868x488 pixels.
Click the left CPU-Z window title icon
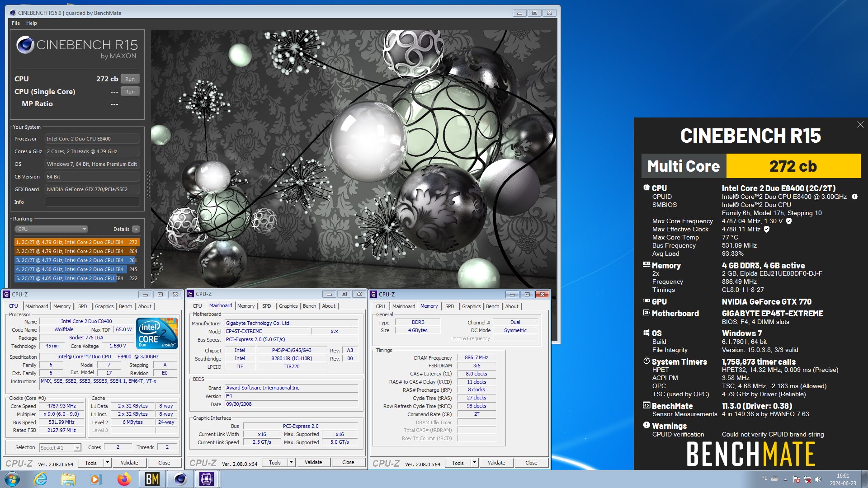tap(7, 294)
